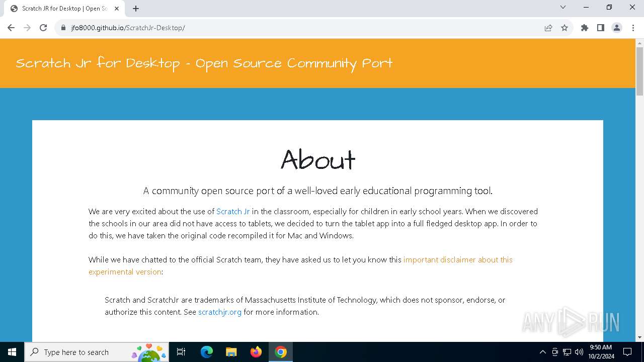The image size is (644, 362).
Task: Open the notifications action center
Action: pyautogui.click(x=627, y=352)
